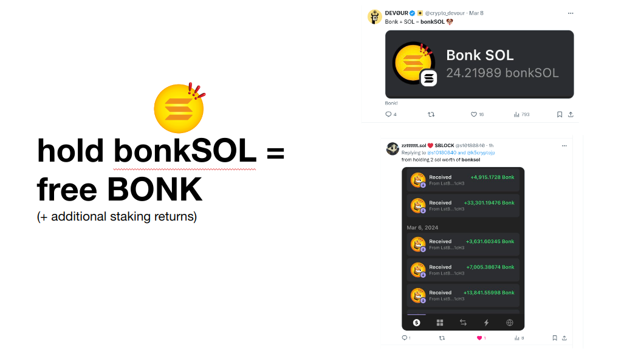This screenshot has height=364, width=641.
Task: Bookmark the DEVØUR tweet
Action: (x=559, y=114)
